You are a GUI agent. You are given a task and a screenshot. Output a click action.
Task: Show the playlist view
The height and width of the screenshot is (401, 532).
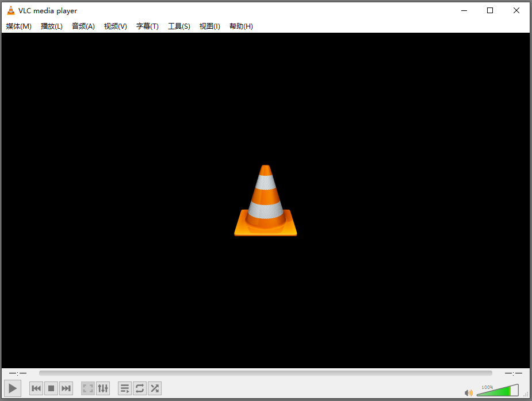point(125,388)
